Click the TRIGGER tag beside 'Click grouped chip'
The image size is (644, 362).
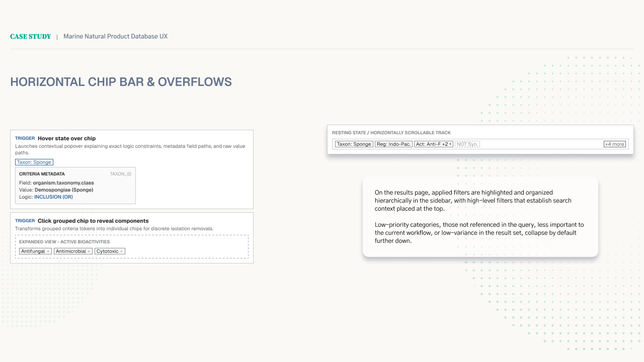click(x=25, y=221)
